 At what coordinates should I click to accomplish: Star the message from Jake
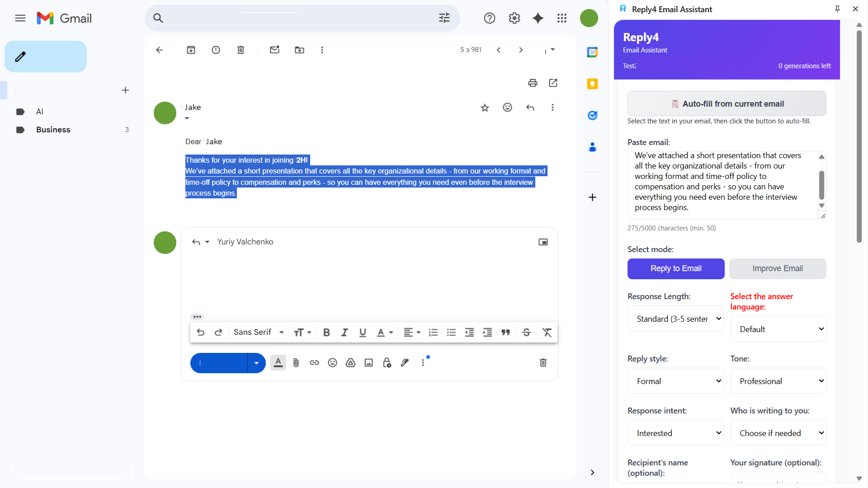485,108
